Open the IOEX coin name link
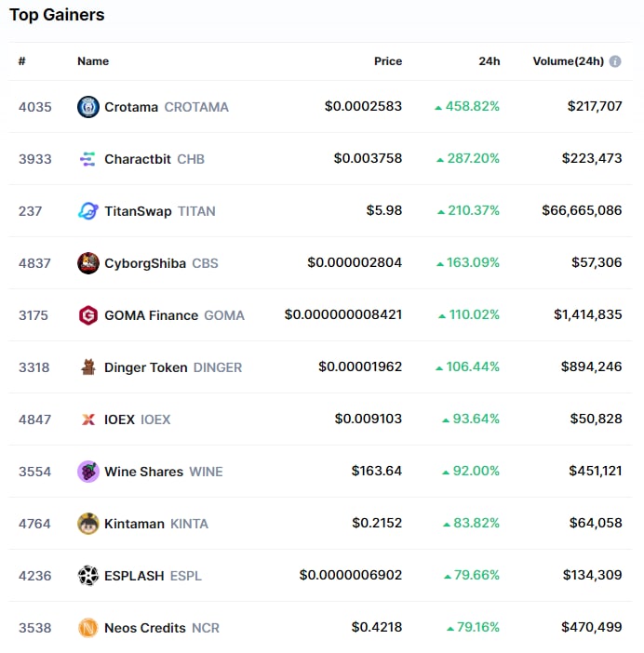The image size is (644, 653). click(x=119, y=420)
